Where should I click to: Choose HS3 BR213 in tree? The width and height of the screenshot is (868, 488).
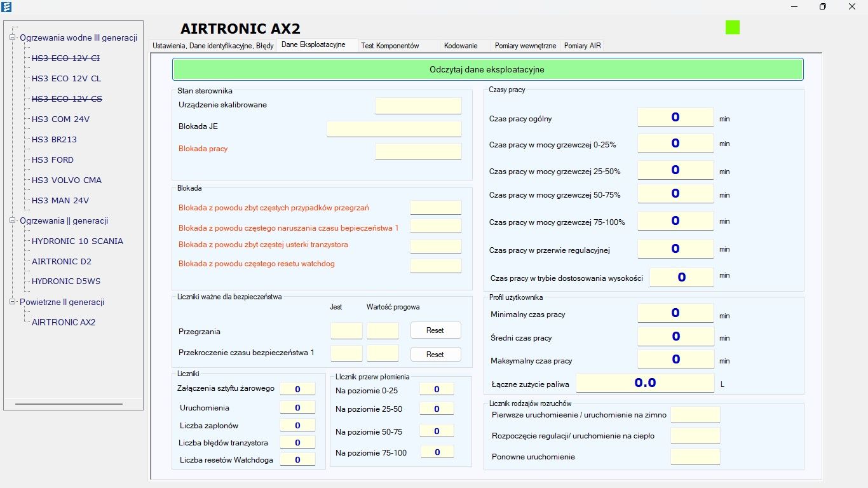[x=54, y=139]
